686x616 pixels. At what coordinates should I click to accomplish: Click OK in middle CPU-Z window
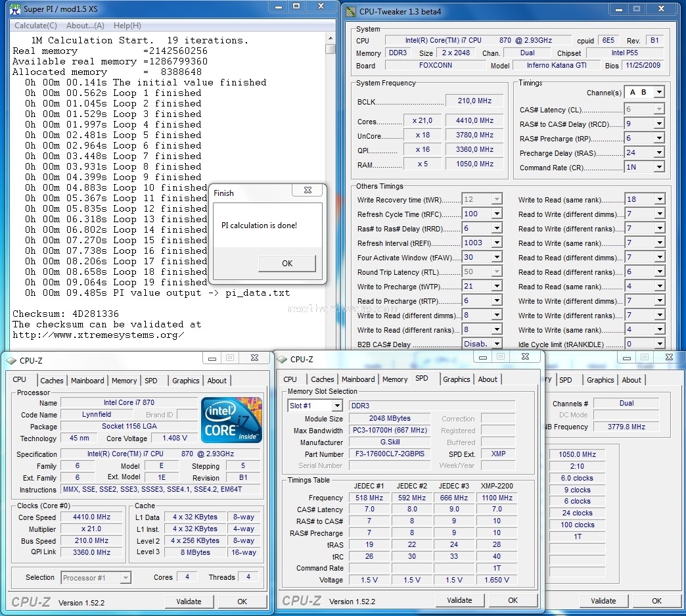tap(513, 600)
